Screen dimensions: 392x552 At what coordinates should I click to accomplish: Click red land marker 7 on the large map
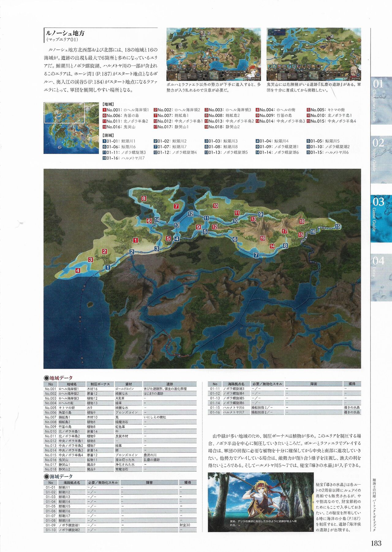click(176, 206)
